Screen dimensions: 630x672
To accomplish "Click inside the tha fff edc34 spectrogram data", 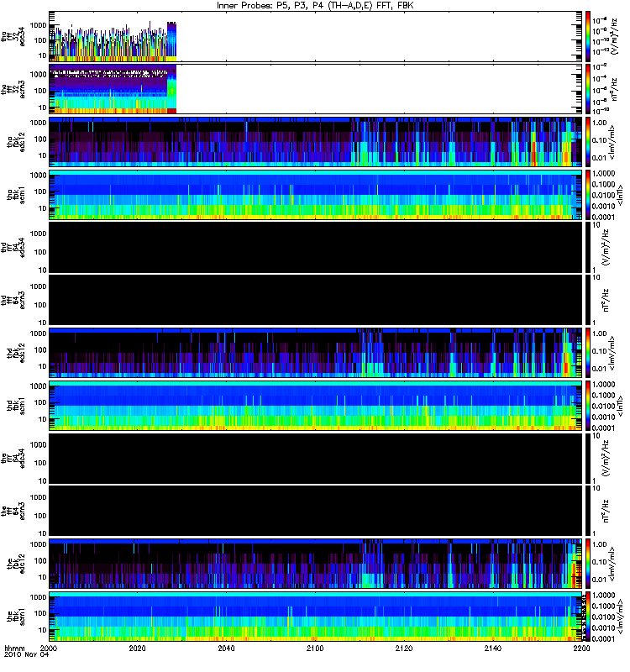I will point(113,40).
